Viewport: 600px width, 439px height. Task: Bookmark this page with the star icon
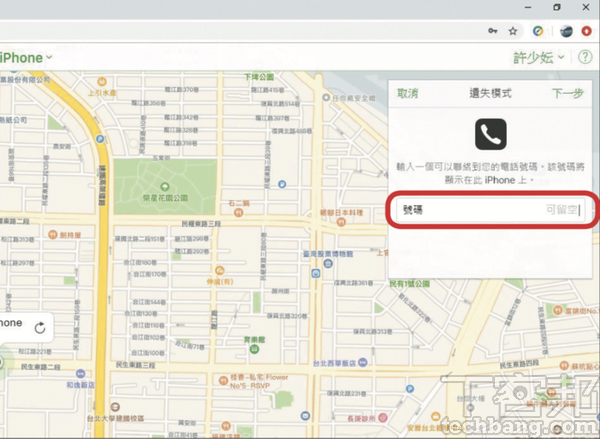[x=513, y=31]
